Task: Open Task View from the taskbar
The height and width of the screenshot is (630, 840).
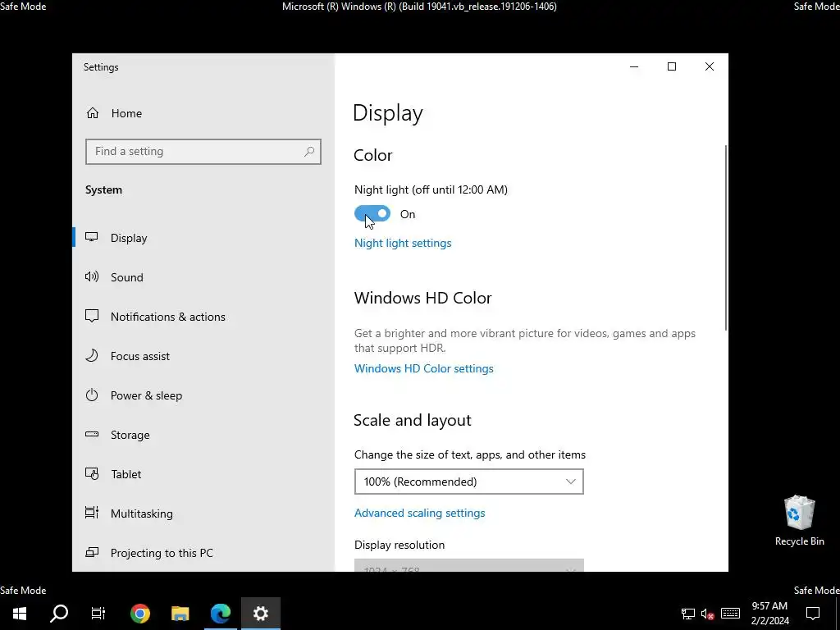Action: click(x=98, y=614)
